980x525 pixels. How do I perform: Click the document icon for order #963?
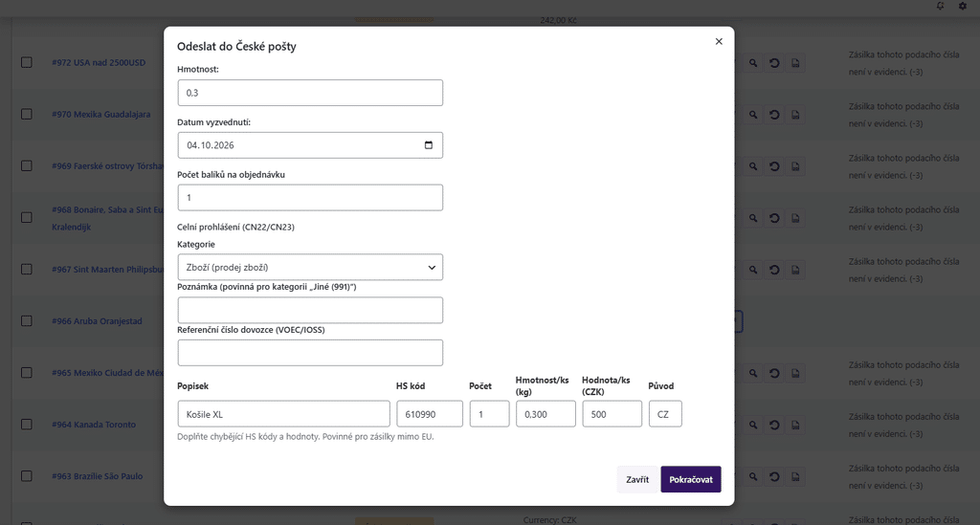[795, 477]
